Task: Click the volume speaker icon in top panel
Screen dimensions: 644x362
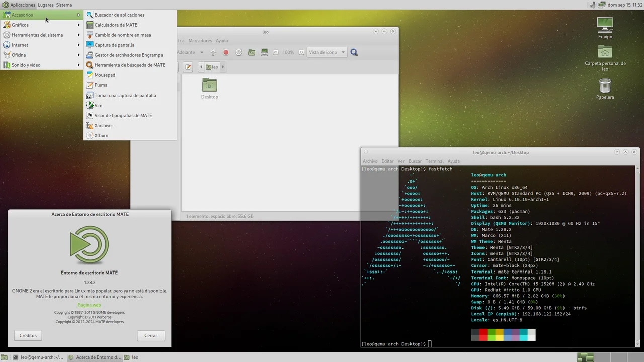Action: tap(592, 5)
